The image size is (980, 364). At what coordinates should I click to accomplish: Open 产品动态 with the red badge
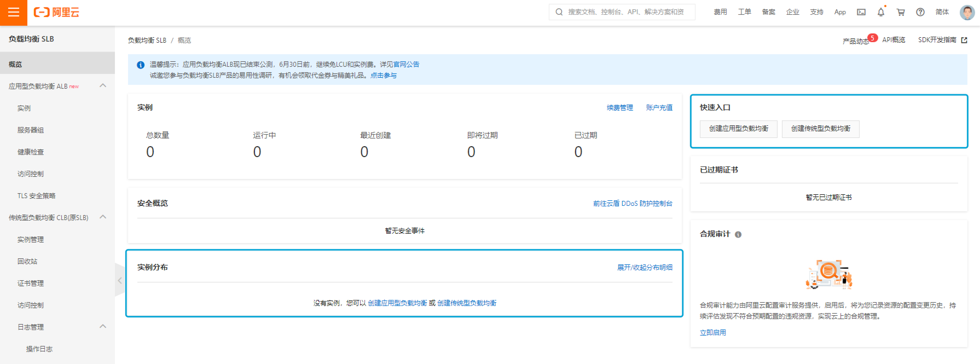coord(856,41)
